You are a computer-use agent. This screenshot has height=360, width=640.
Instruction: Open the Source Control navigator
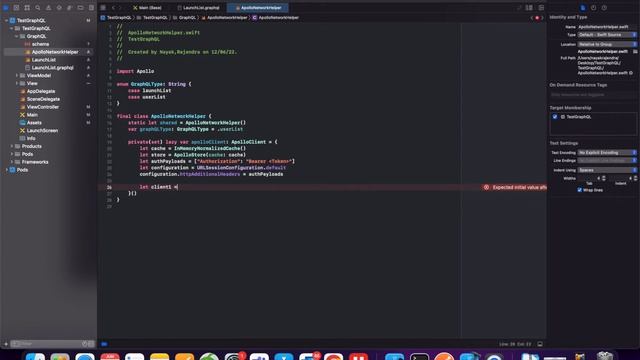pyautogui.click(x=16, y=8)
